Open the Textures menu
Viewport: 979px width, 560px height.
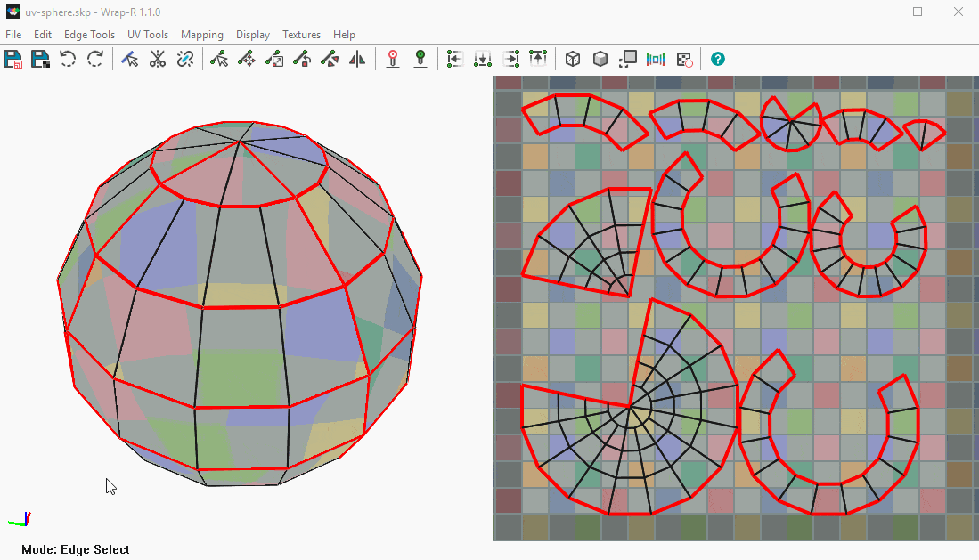302,35
